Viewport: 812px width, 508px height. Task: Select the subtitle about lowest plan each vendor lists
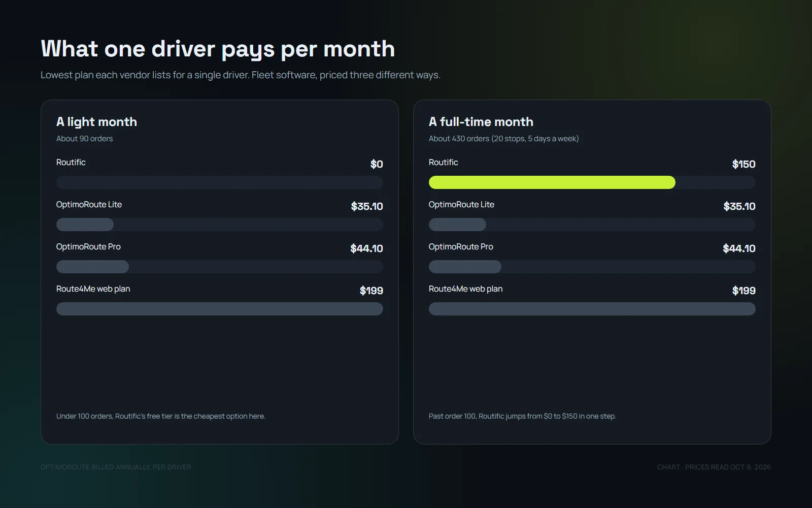(x=241, y=75)
